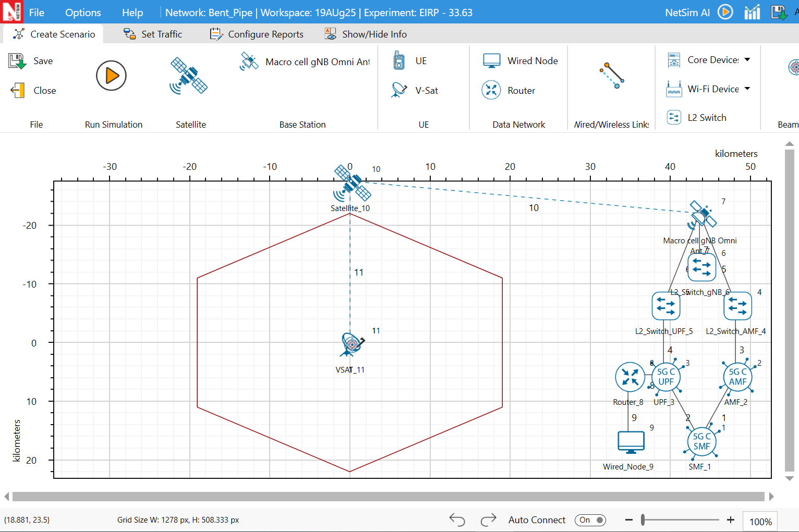Open the zoom percentage 100% box
799x532 pixels.
pyautogui.click(x=760, y=522)
